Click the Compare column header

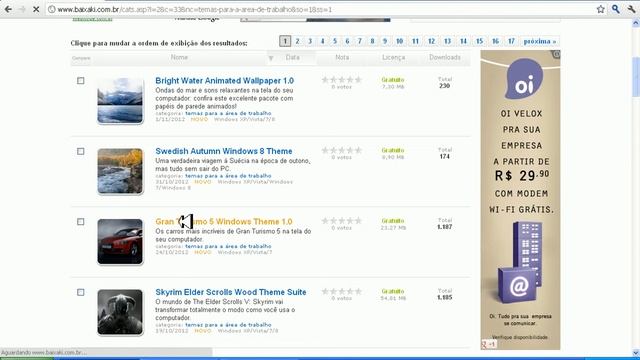[81, 58]
